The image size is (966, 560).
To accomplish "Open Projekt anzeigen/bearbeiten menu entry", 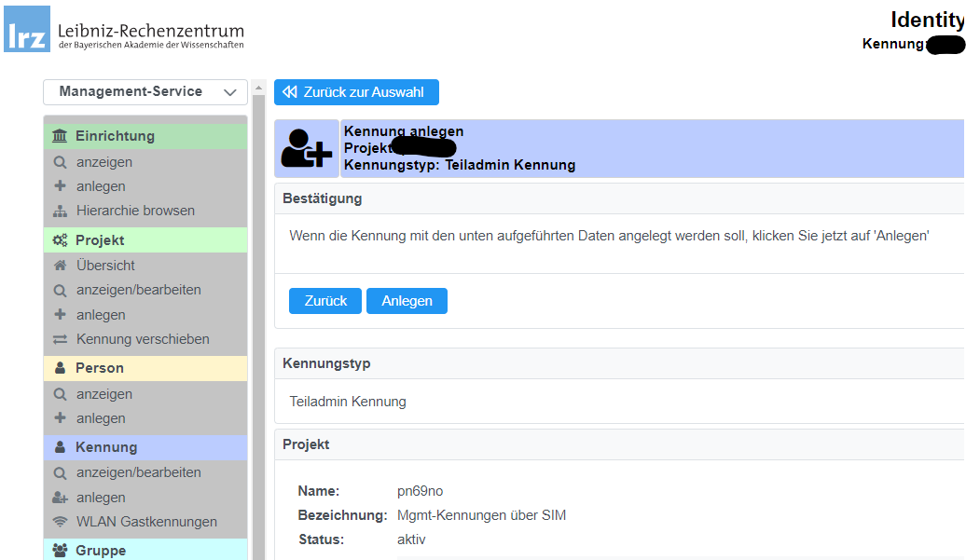I will coord(138,290).
